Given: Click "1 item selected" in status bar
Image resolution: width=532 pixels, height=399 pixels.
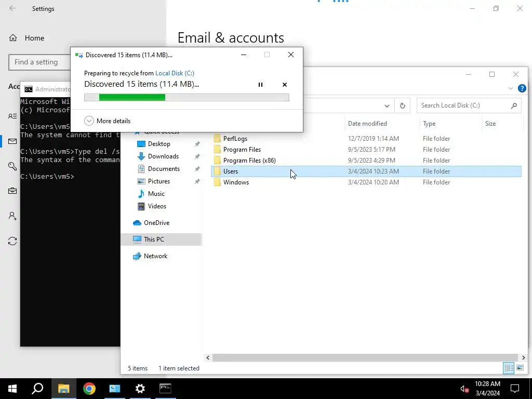Looking at the screenshot, I should 179,368.
